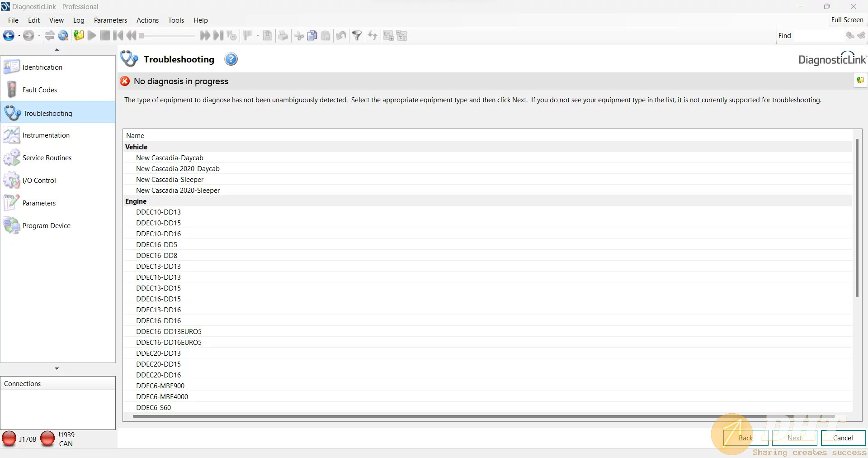Image resolution: width=868 pixels, height=458 pixels.
Task: Click the Cancel button
Action: pos(843,438)
